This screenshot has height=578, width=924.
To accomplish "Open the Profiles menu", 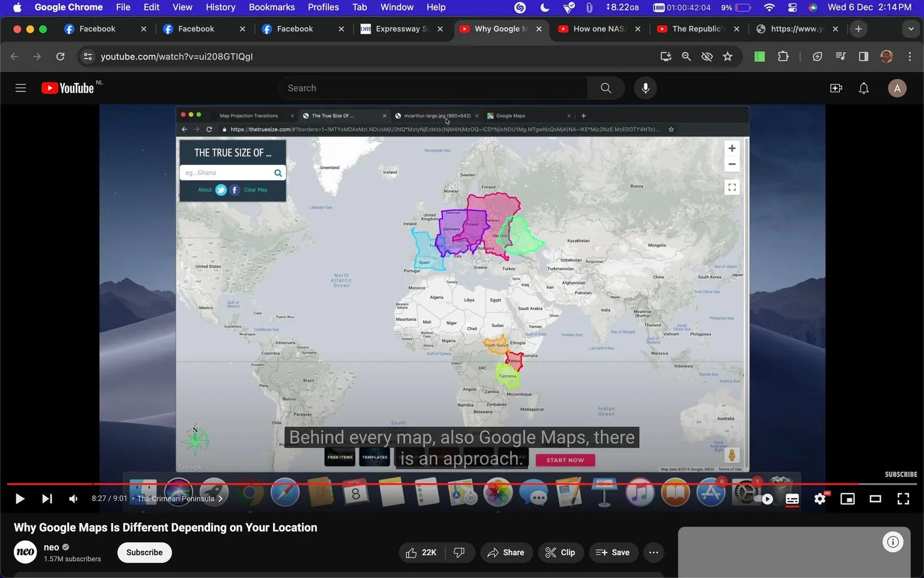I will (323, 7).
